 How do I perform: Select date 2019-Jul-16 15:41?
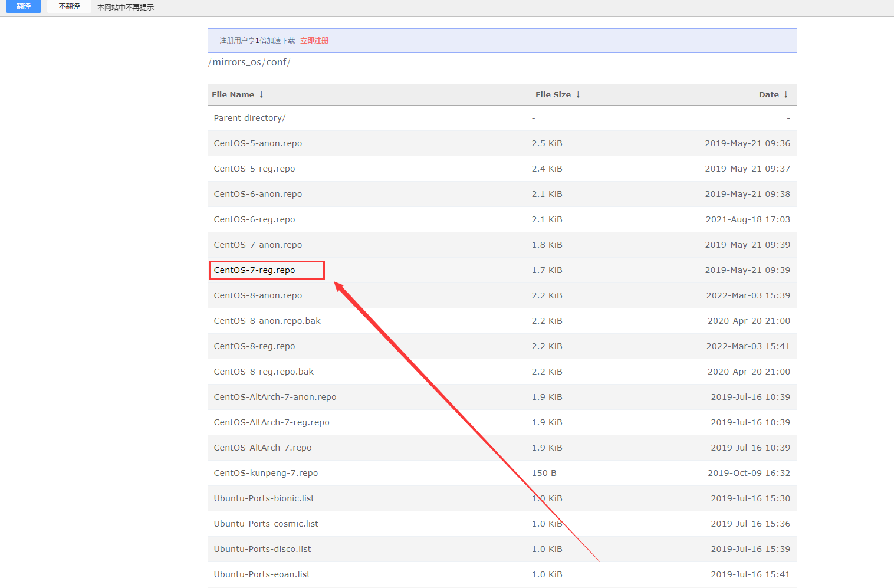pyautogui.click(x=750, y=574)
